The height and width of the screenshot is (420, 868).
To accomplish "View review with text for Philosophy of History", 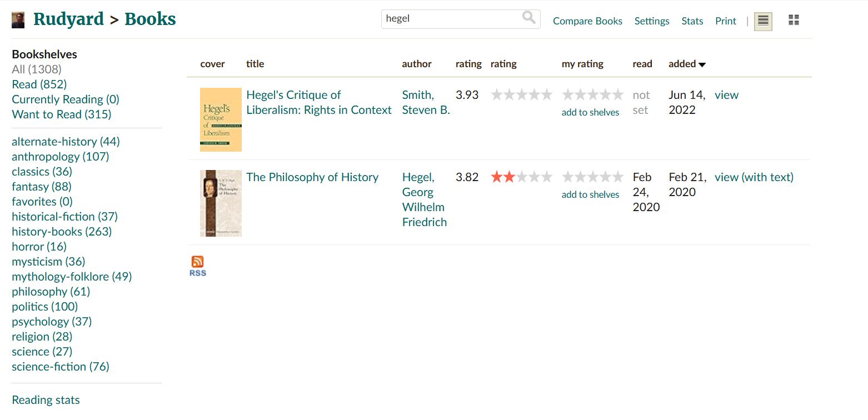I will [x=754, y=177].
